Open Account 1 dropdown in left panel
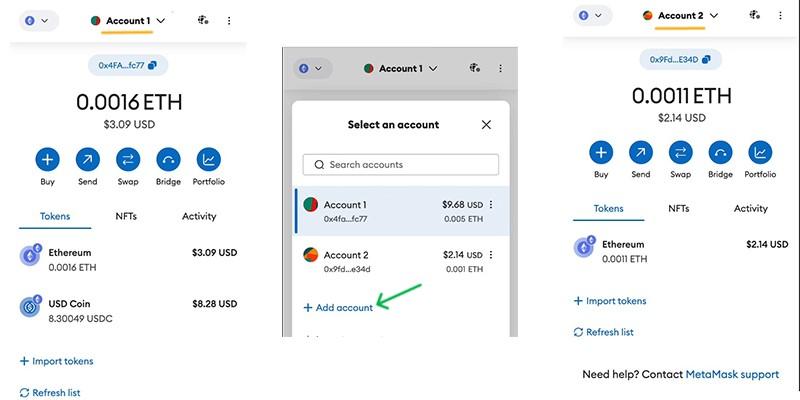This screenshot has width=800, height=400. pos(128,21)
